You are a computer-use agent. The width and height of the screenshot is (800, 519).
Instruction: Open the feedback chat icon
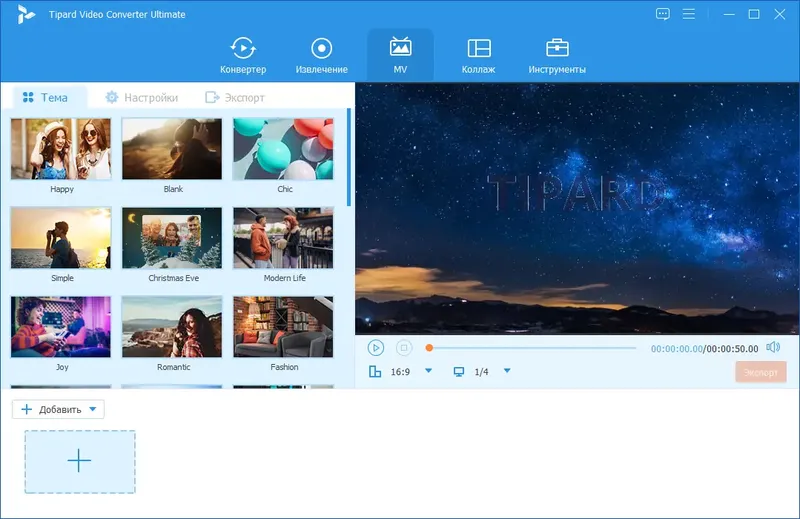662,14
